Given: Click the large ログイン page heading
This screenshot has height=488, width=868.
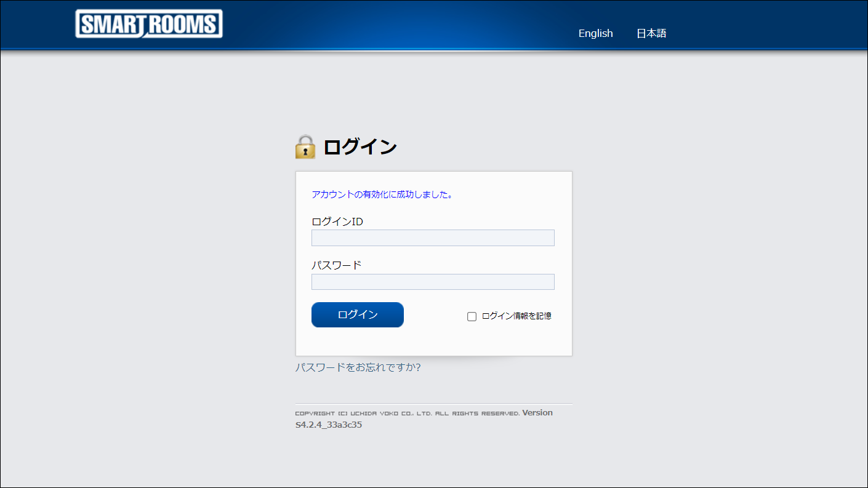Looking at the screenshot, I should tap(360, 147).
